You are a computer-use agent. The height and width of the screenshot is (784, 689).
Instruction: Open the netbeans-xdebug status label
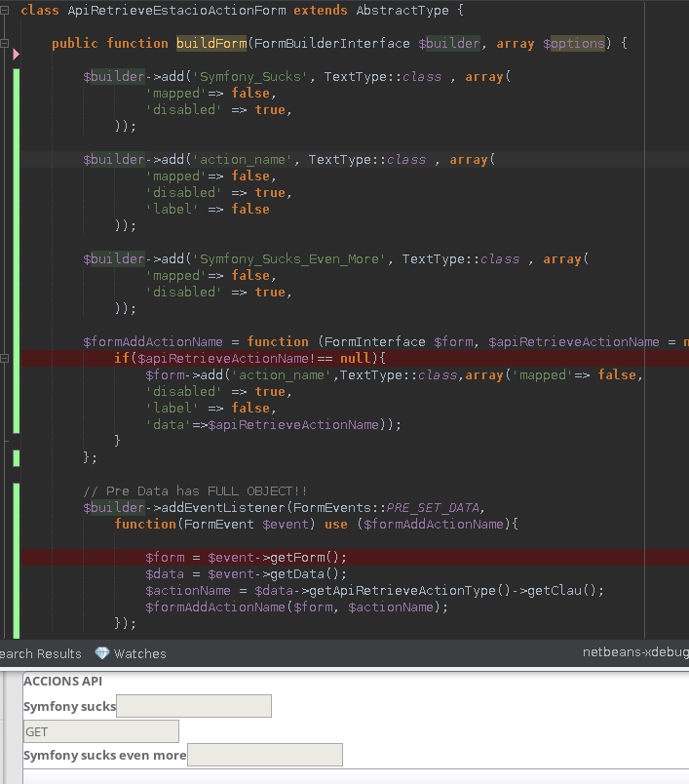click(x=635, y=652)
